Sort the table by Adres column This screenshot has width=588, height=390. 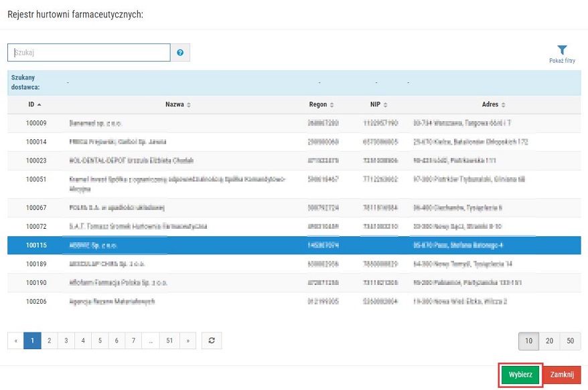point(494,104)
